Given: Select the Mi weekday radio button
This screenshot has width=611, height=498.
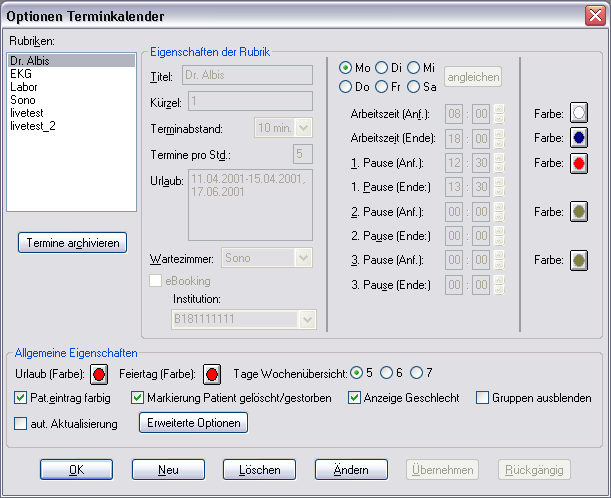Looking at the screenshot, I should tap(413, 68).
